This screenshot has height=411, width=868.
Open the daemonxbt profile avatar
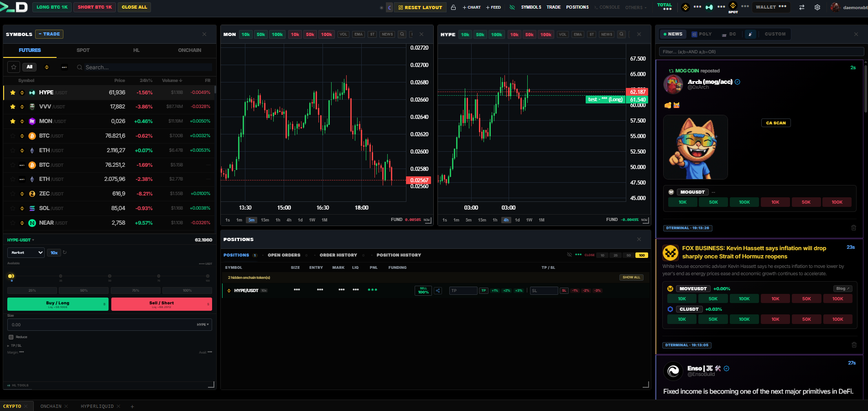(835, 7)
